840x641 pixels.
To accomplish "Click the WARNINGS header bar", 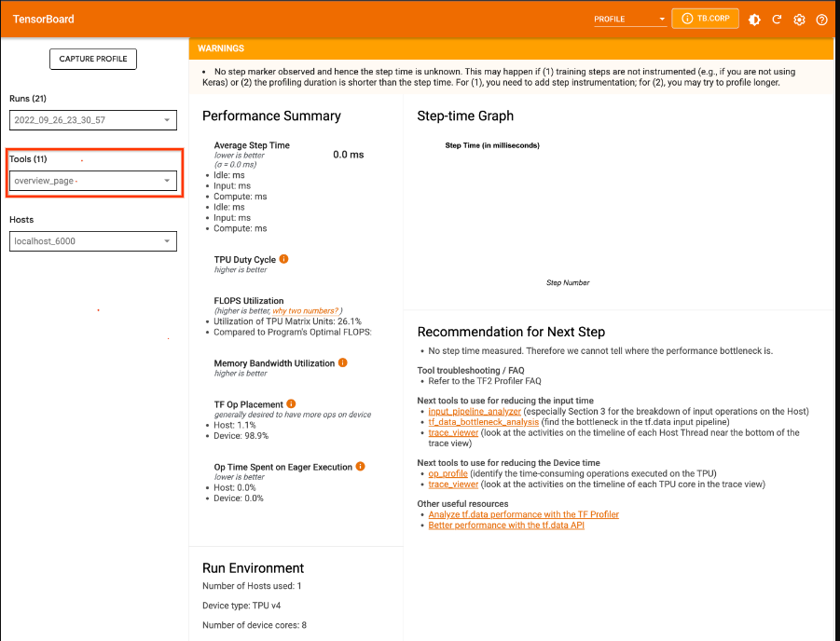I will pos(511,48).
